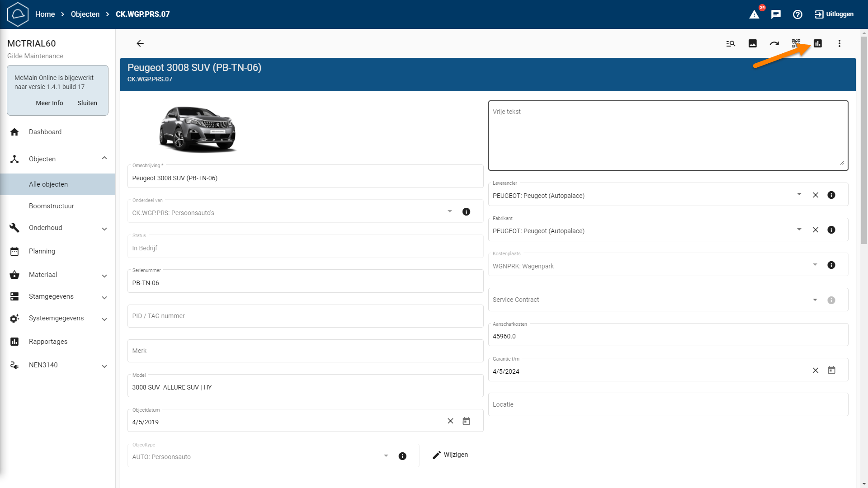Click the forward arrow toolbar icon
The width and height of the screenshot is (868, 488).
click(x=774, y=43)
